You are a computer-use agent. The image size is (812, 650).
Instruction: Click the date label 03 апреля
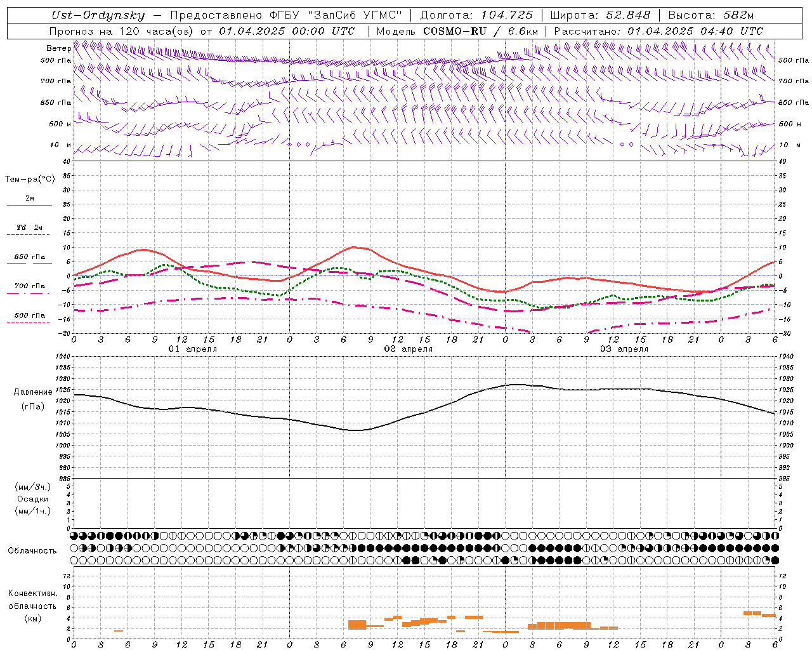pyautogui.click(x=624, y=349)
